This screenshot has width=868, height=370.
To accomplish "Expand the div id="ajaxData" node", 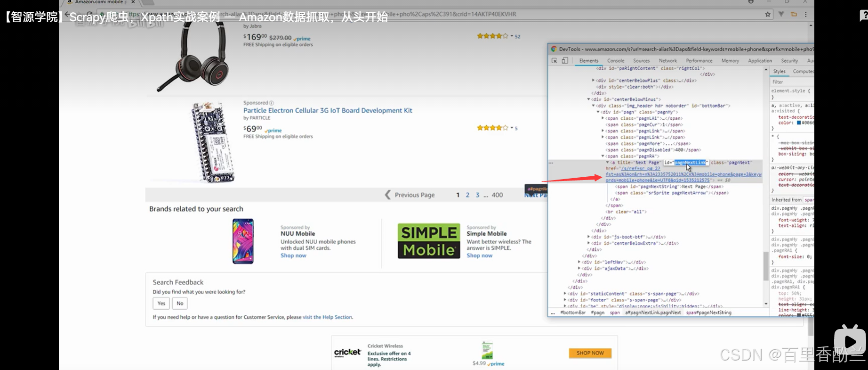I will click(579, 268).
